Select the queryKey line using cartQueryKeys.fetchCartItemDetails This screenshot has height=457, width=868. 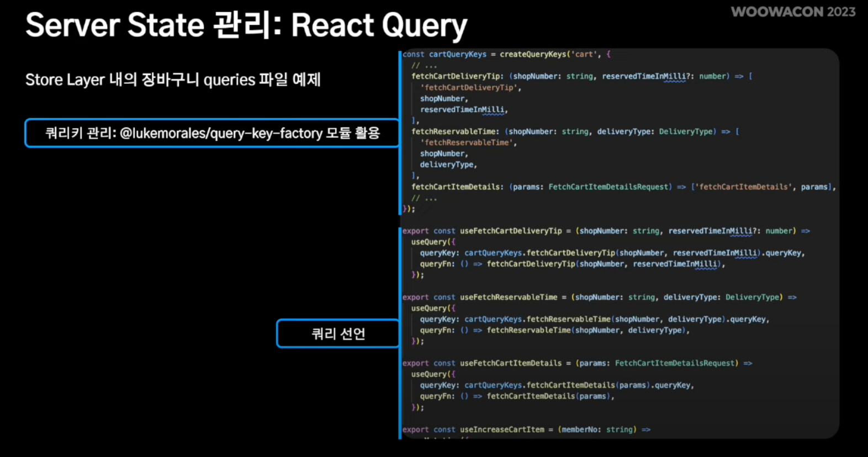[x=557, y=385]
